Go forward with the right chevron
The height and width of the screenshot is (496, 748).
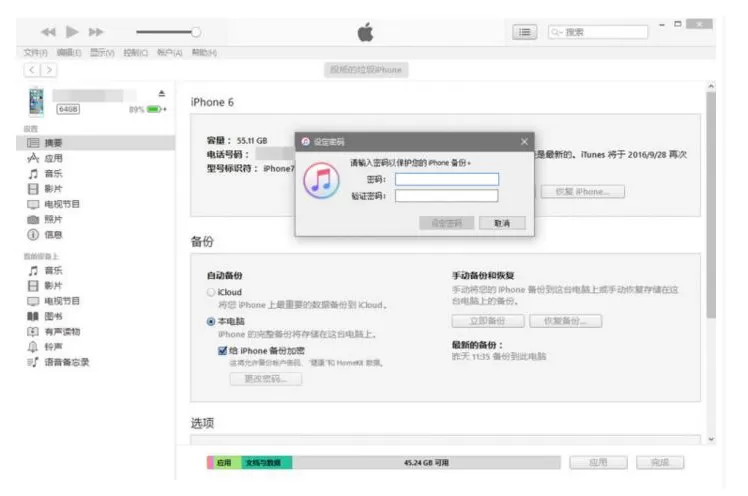click(49, 70)
